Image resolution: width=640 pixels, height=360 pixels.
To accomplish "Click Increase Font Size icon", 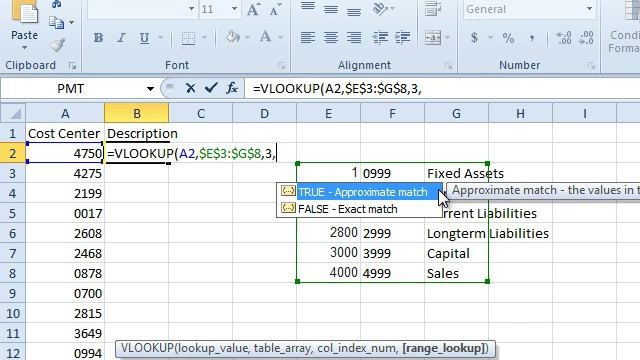I will tap(253, 9).
